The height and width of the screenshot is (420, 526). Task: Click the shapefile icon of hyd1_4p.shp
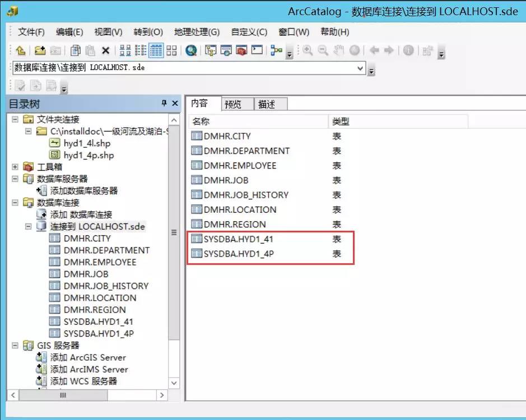[x=55, y=155]
